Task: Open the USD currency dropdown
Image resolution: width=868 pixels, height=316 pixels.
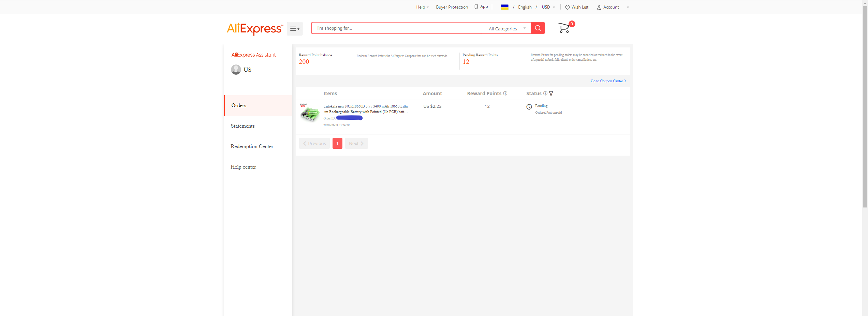Action: click(548, 7)
